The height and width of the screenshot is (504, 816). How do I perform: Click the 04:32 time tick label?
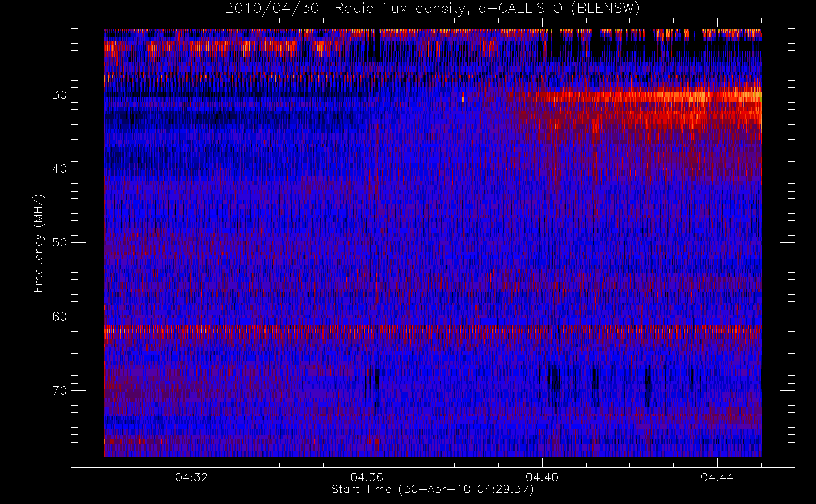click(x=192, y=477)
